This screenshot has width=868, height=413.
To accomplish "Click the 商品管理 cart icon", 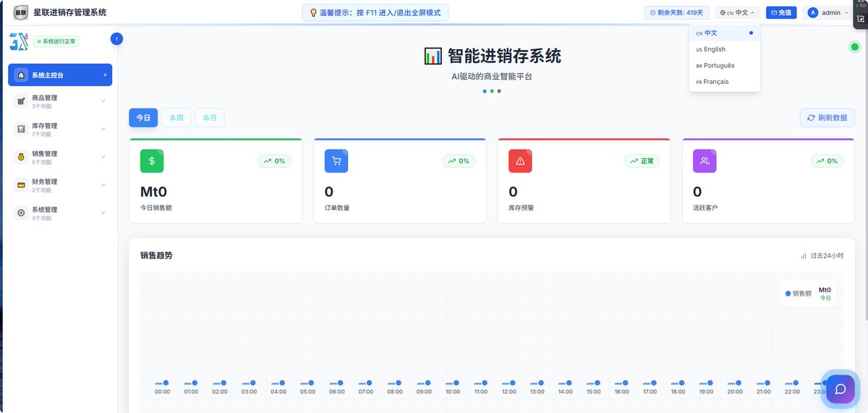I will coord(21,101).
